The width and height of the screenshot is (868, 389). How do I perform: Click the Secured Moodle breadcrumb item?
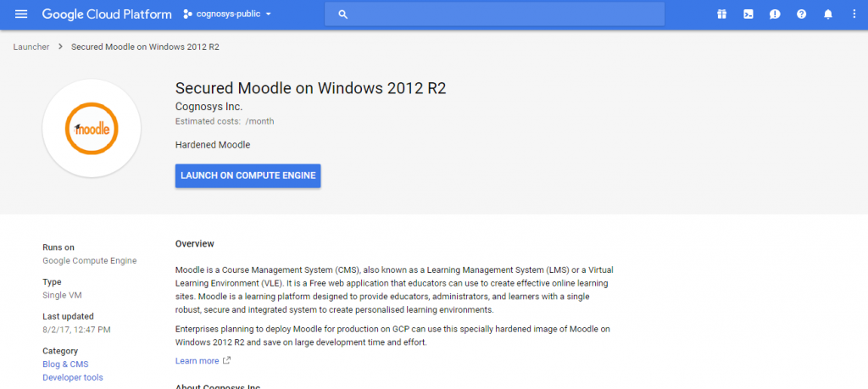point(145,47)
